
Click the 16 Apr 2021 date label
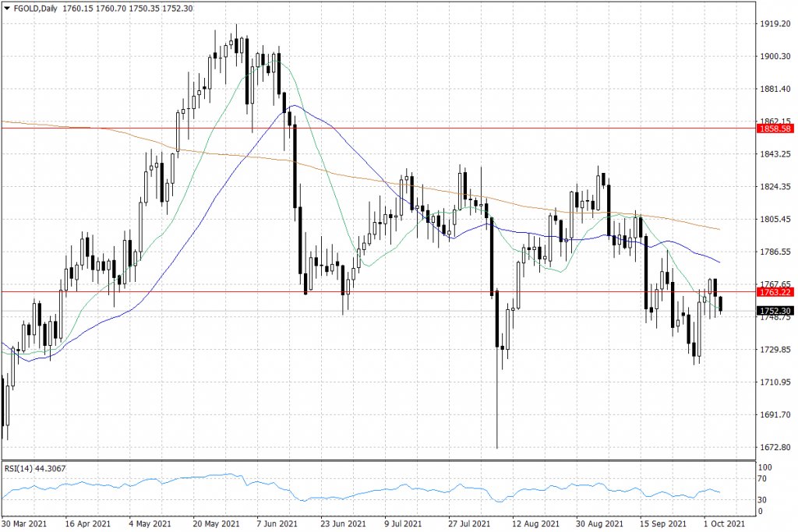tap(88, 523)
